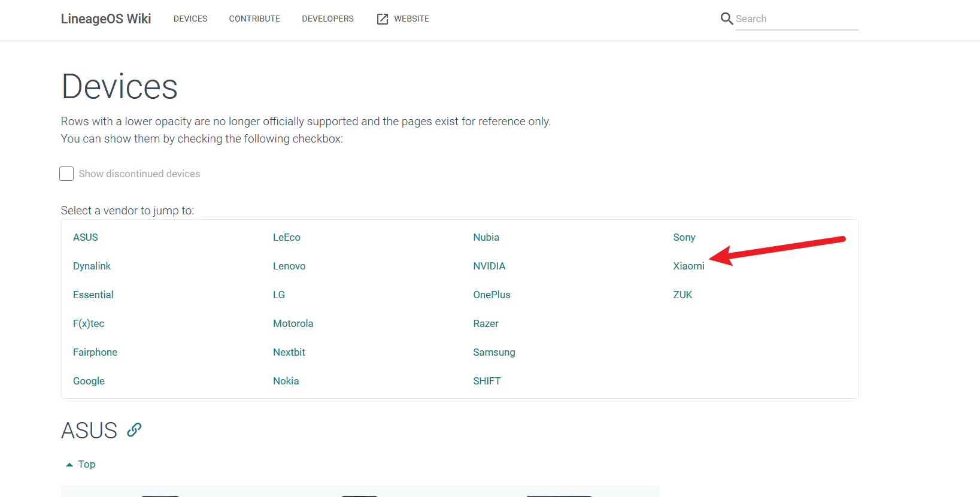Select the Samsung vendor link

click(x=494, y=352)
